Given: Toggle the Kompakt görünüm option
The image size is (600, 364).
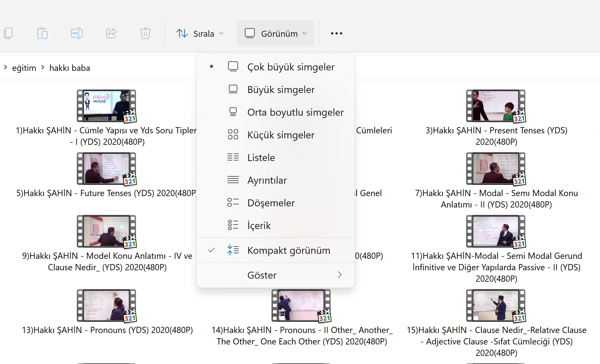Looking at the screenshot, I should click(289, 250).
